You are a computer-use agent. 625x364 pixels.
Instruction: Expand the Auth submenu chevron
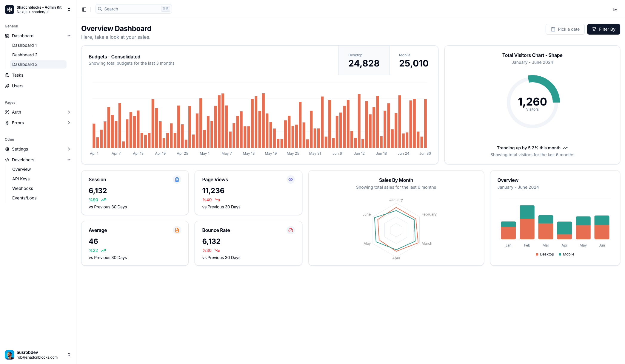click(69, 112)
